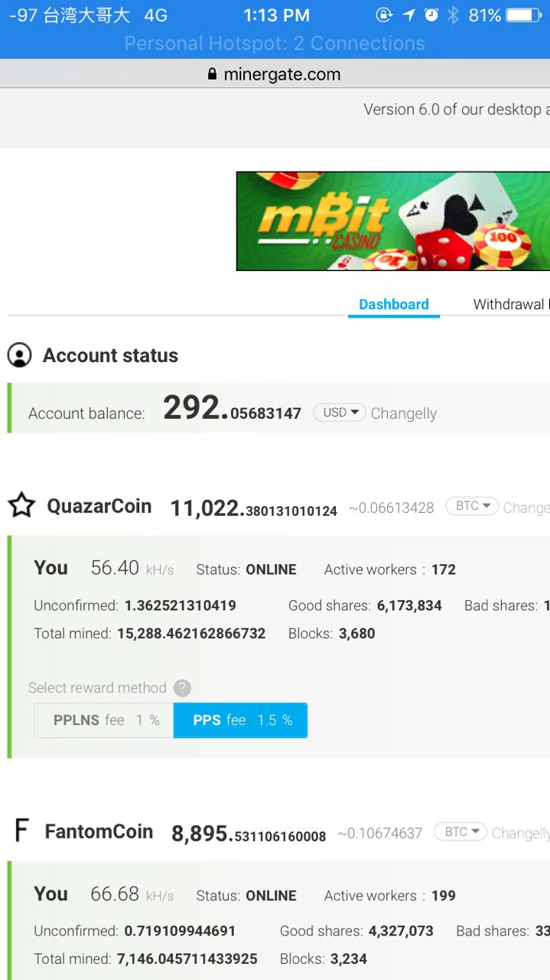Open the mBit Casino banner ad

[x=393, y=220]
